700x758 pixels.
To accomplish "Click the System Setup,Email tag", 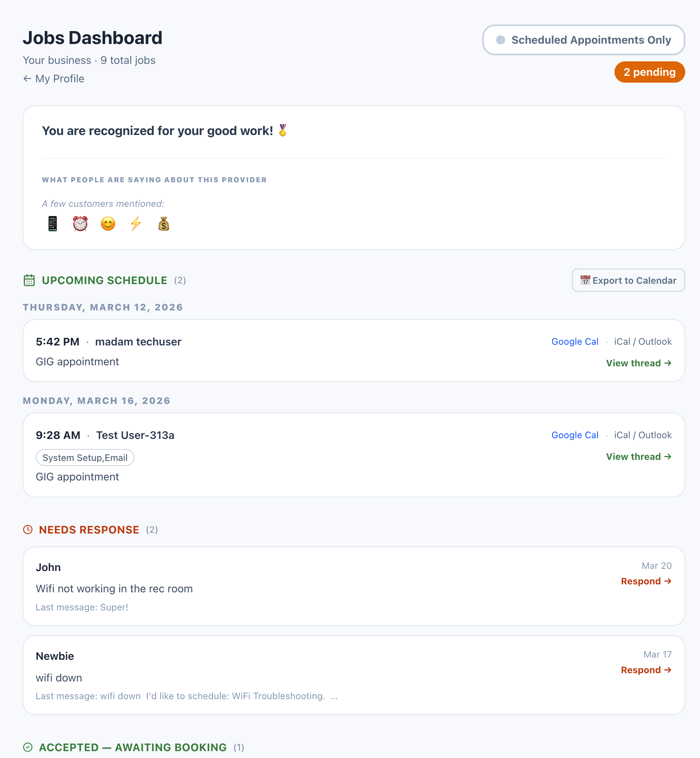I will [x=85, y=458].
